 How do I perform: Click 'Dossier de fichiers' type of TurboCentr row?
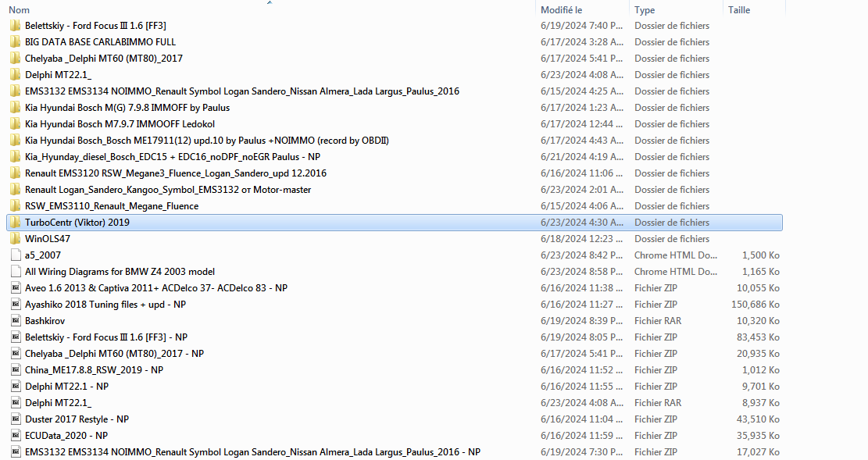coord(671,223)
